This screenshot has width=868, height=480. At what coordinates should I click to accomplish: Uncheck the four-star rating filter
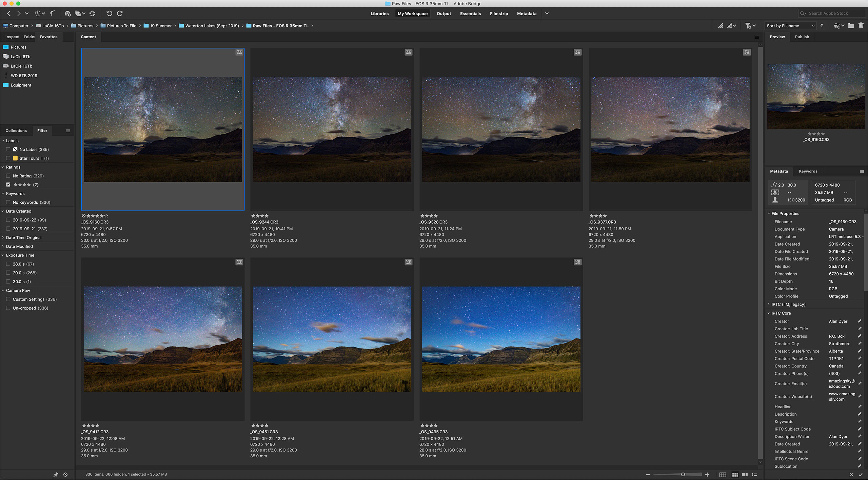point(8,185)
